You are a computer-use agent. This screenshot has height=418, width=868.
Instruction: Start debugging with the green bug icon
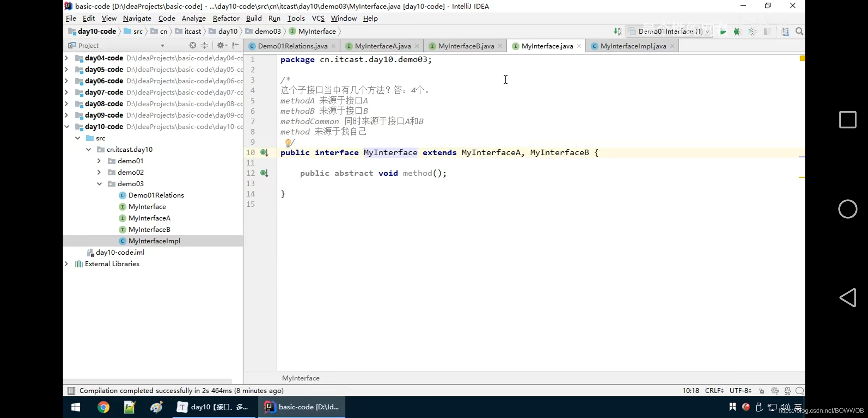[x=737, y=32]
